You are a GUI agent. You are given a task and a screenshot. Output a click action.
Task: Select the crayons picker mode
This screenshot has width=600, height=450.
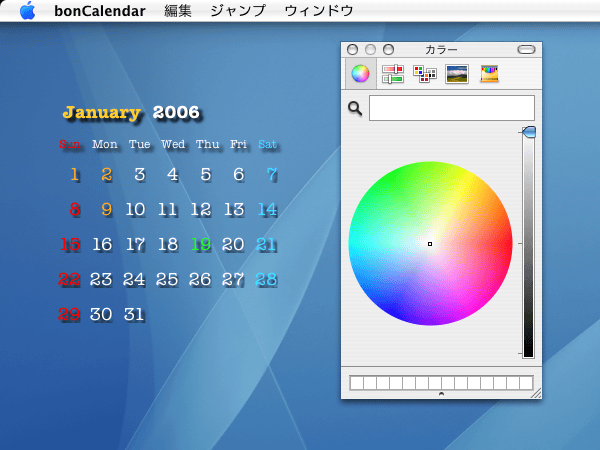click(489, 73)
